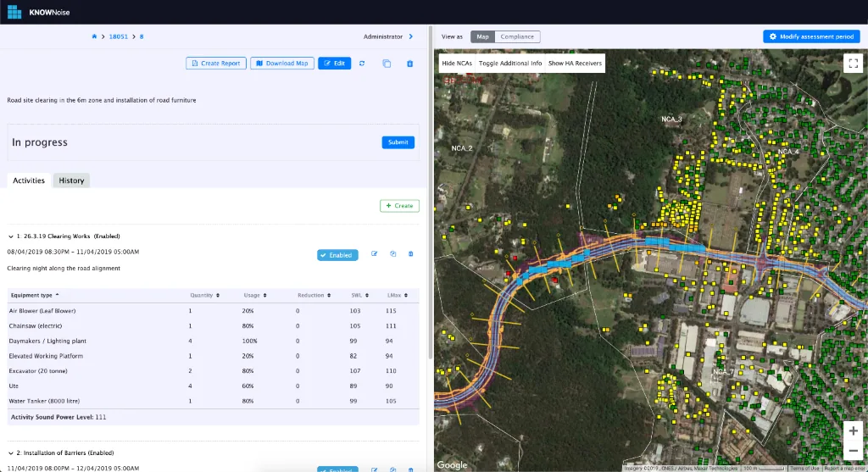The image size is (868, 472).
Task: Click Toggle Additional Info map control
Action: (510, 63)
